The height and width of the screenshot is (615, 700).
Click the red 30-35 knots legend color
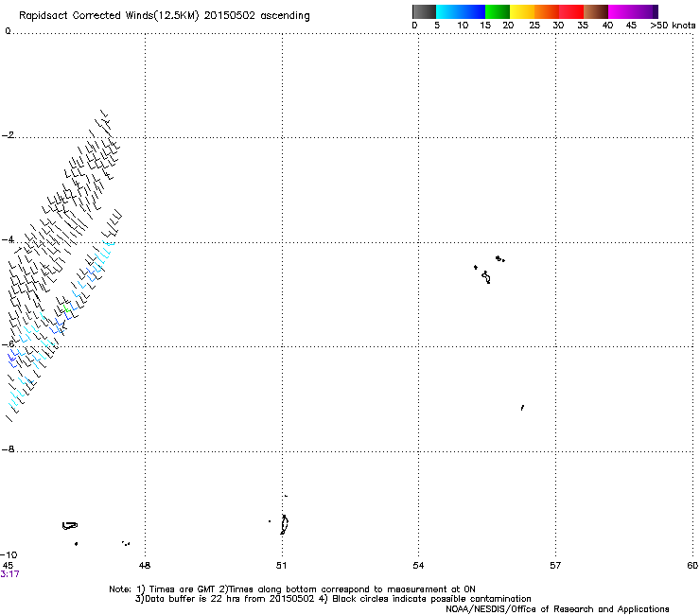(571, 11)
